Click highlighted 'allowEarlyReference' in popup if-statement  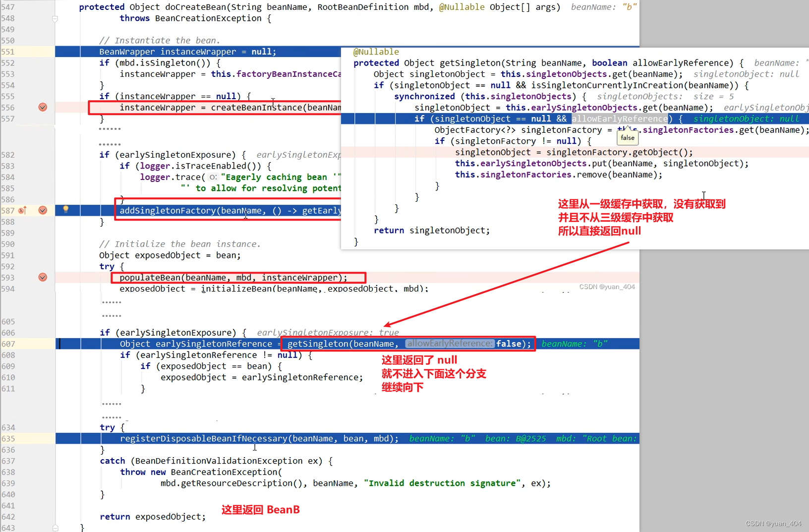click(x=620, y=119)
